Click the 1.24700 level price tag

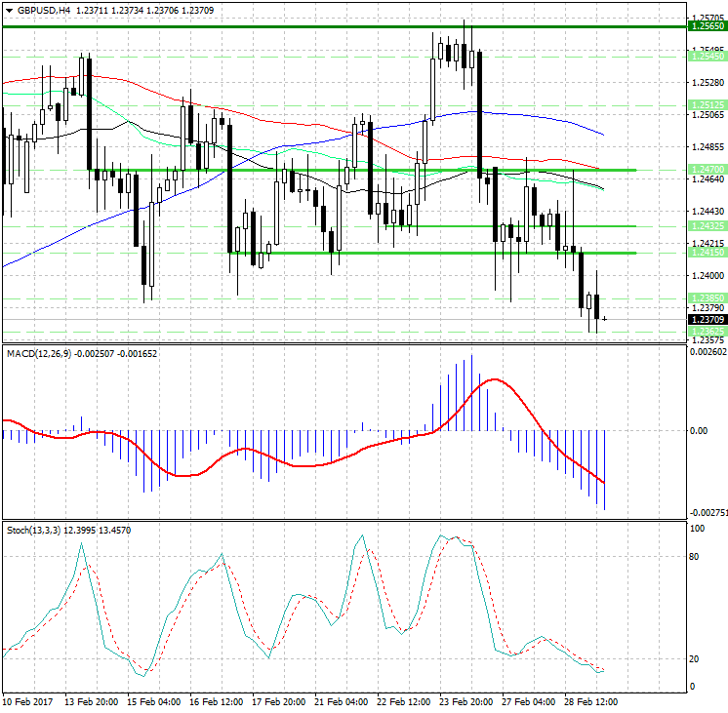(x=707, y=170)
